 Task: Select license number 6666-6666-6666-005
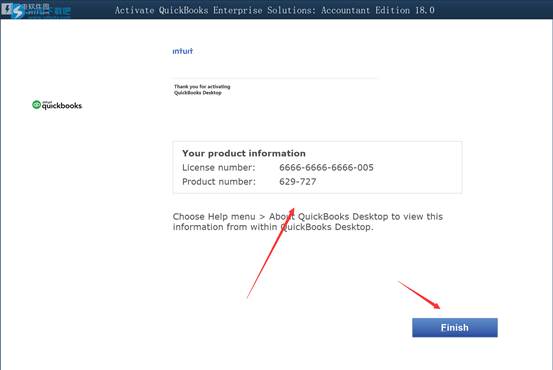326,168
